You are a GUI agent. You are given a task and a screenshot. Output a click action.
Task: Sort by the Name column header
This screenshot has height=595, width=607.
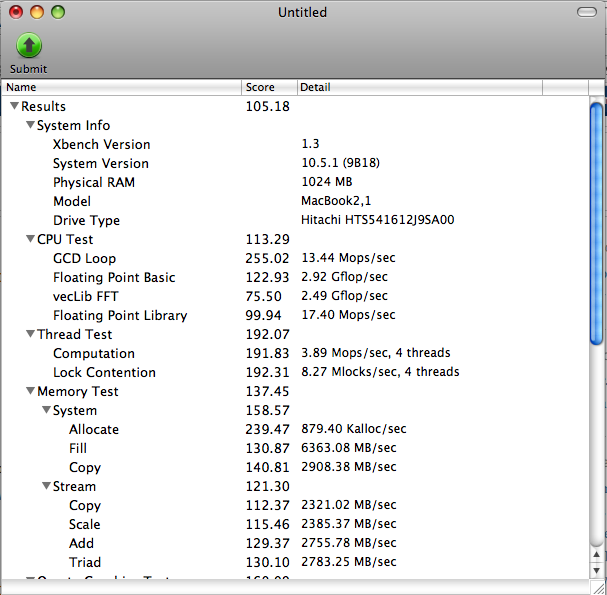[x=122, y=87]
